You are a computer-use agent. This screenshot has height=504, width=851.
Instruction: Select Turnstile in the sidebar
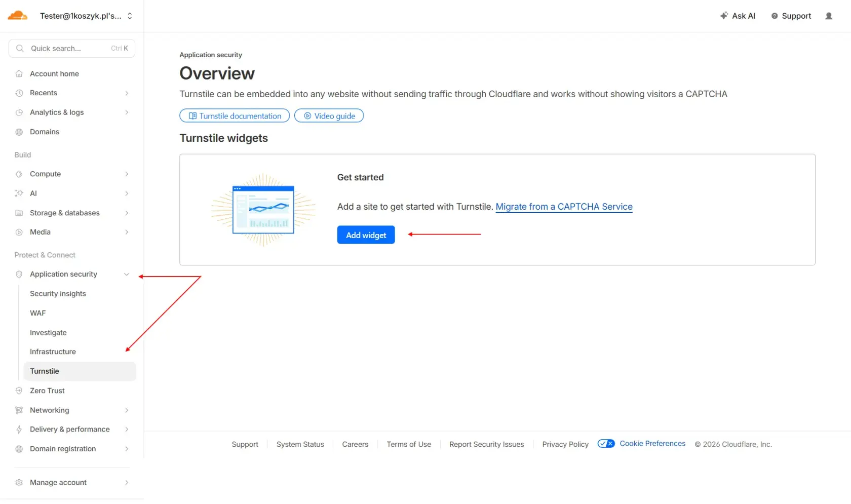[x=45, y=371]
